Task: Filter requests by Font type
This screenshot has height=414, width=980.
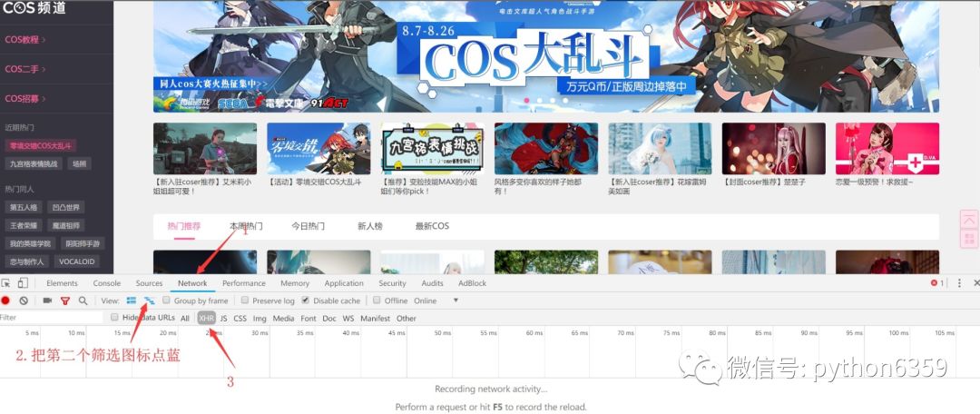Action: tap(309, 319)
